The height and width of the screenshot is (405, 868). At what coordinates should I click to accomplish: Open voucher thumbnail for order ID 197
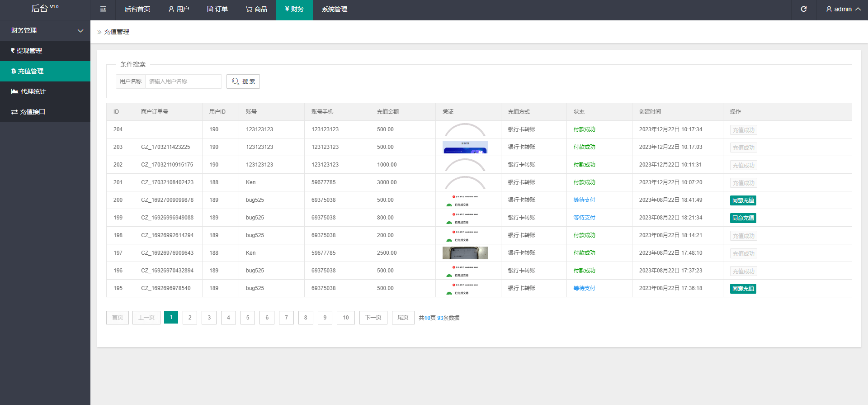[465, 253]
